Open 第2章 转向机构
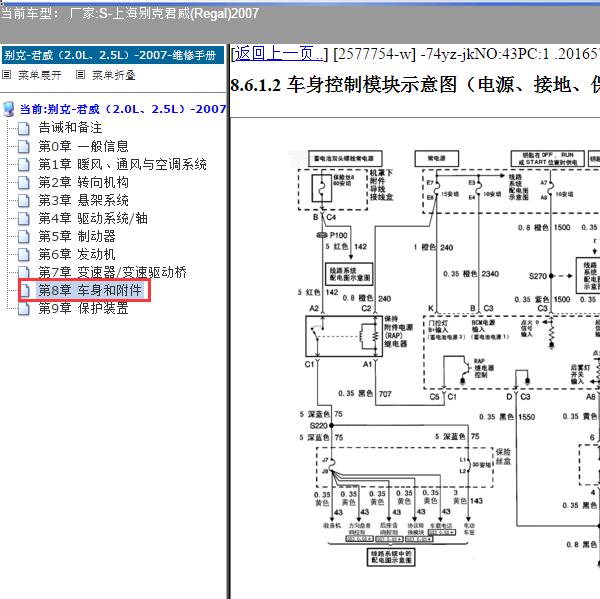Image resolution: width=600 pixels, height=599 pixels. point(83,182)
